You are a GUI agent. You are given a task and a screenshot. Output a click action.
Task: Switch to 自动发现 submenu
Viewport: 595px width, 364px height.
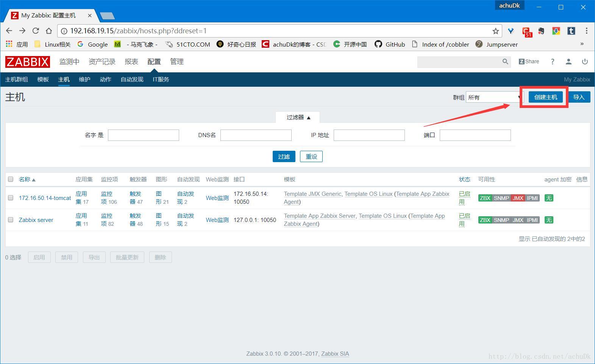tap(132, 79)
